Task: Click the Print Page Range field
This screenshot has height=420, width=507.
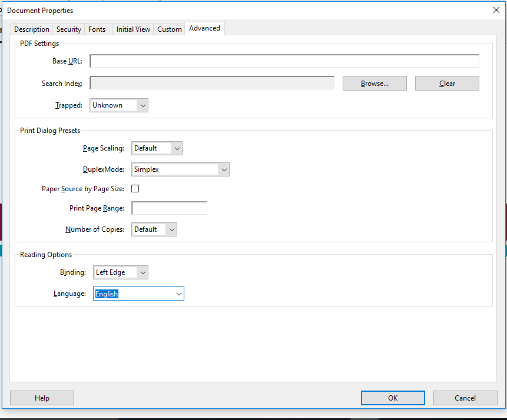Action: pos(169,208)
